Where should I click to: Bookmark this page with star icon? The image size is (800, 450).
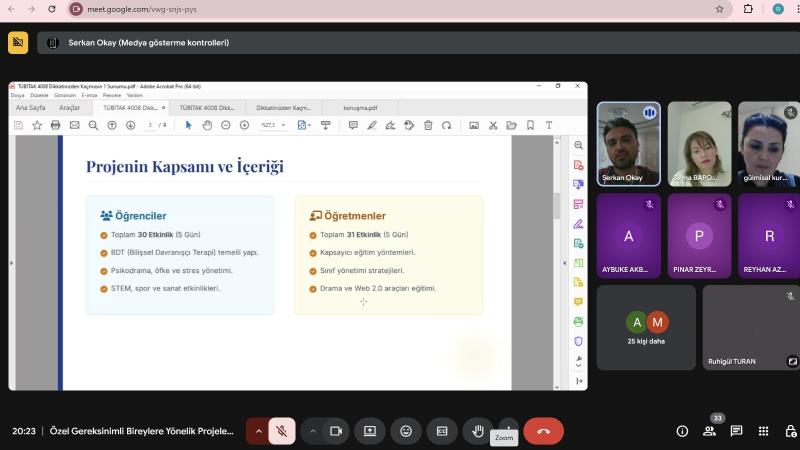click(x=719, y=9)
